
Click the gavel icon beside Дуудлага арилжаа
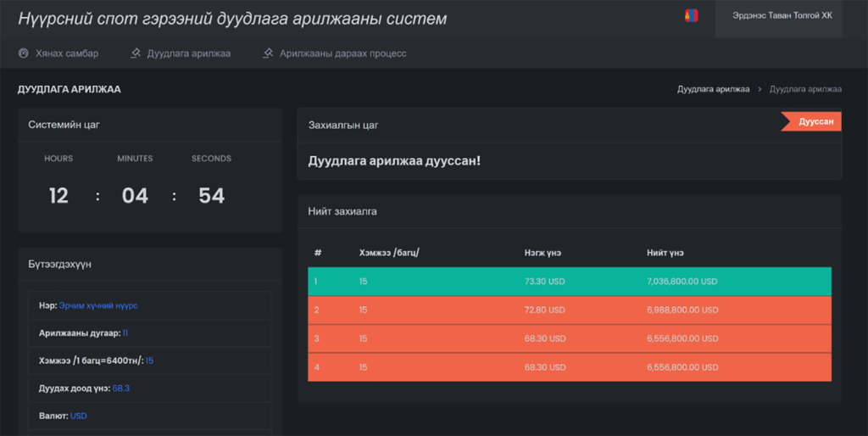click(135, 53)
